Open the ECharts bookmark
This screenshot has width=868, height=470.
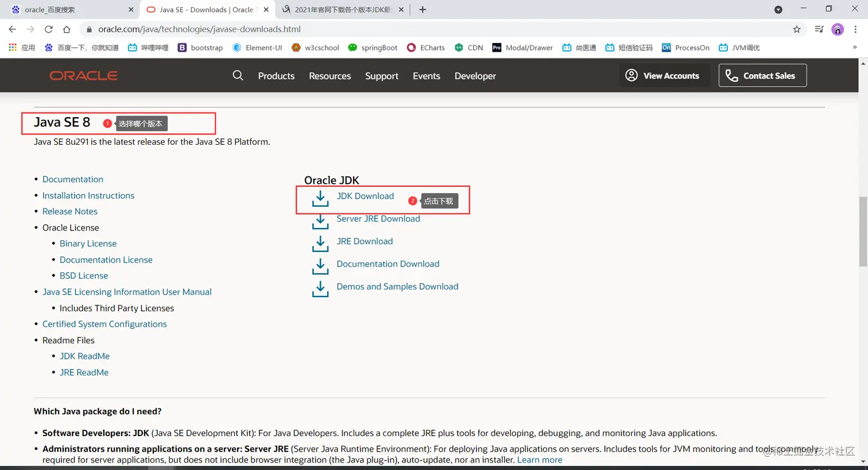(426, 48)
